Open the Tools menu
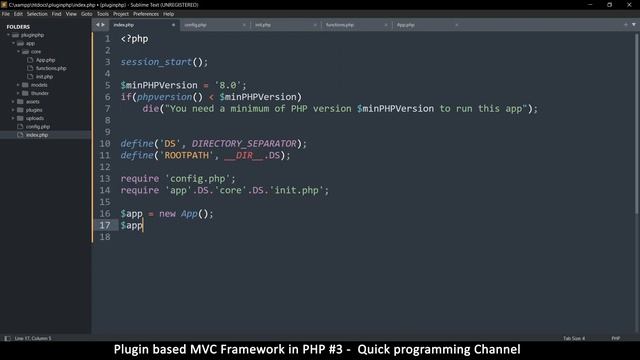Image resolution: width=640 pixels, height=360 pixels. (x=103, y=14)
